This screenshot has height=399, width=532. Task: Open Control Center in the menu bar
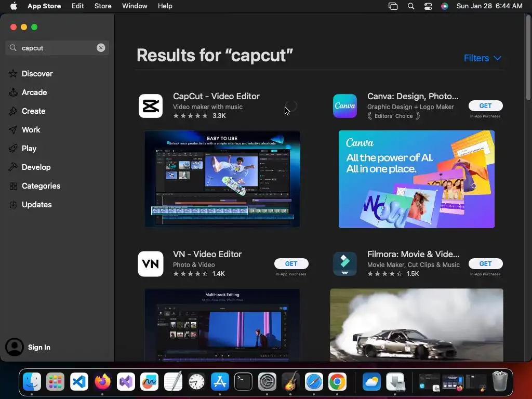pyautogui.click(x=428, y=6)
